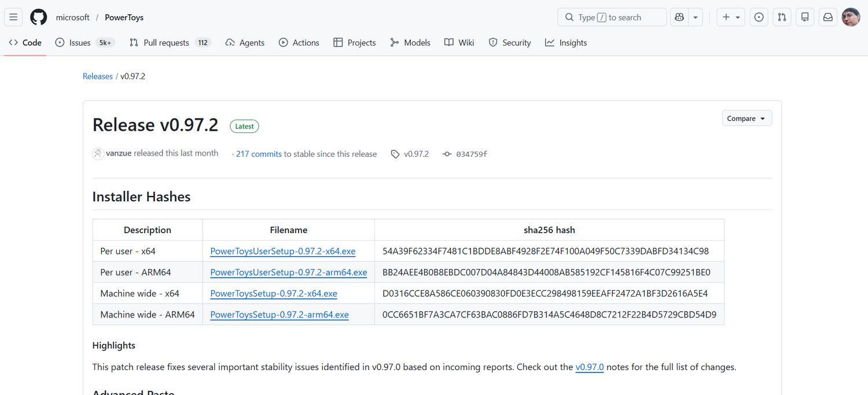The image size is (868, 395).
Task: Open the v0.97.2 tag link
Action: pyautogui.click(x=416, y=154)
